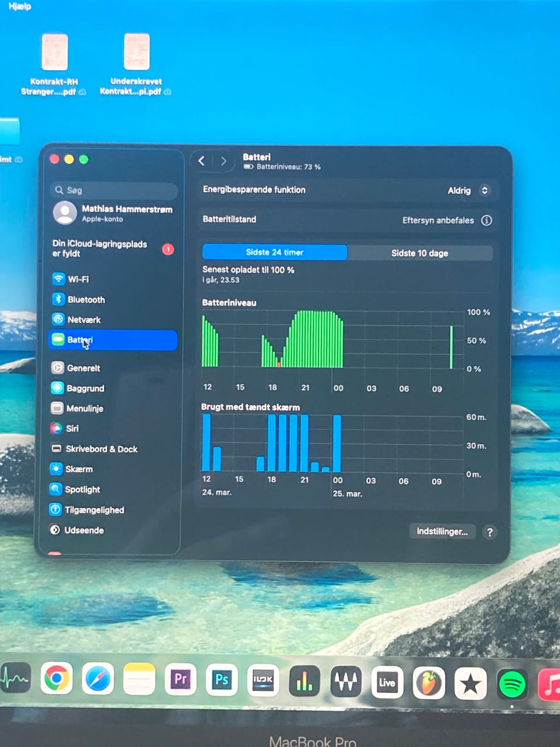Click Brugt med tændt skærm heading
Viewport: 560px width, 747px height.
pyautogui.click(x=250, y=407)
